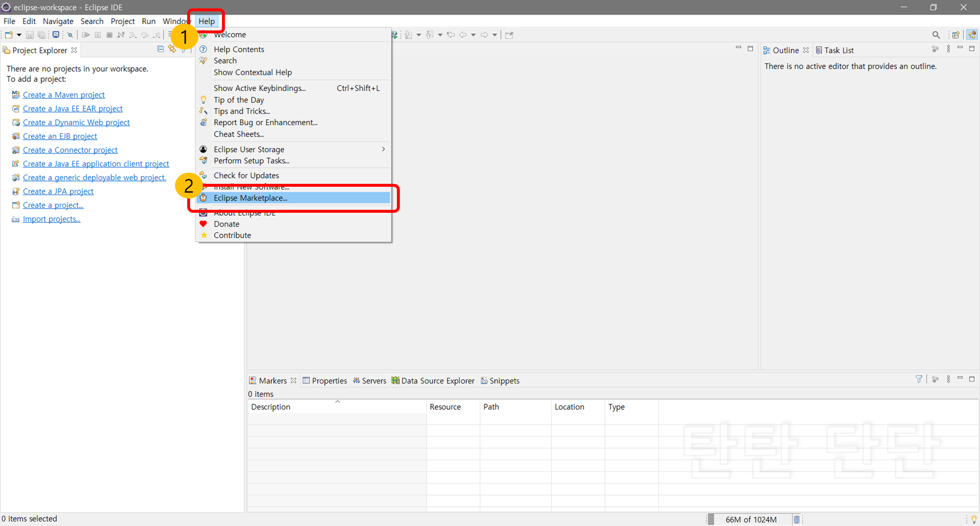
Task: Click the Previous Annotation toolbar icon
Action: pos(430,35)
